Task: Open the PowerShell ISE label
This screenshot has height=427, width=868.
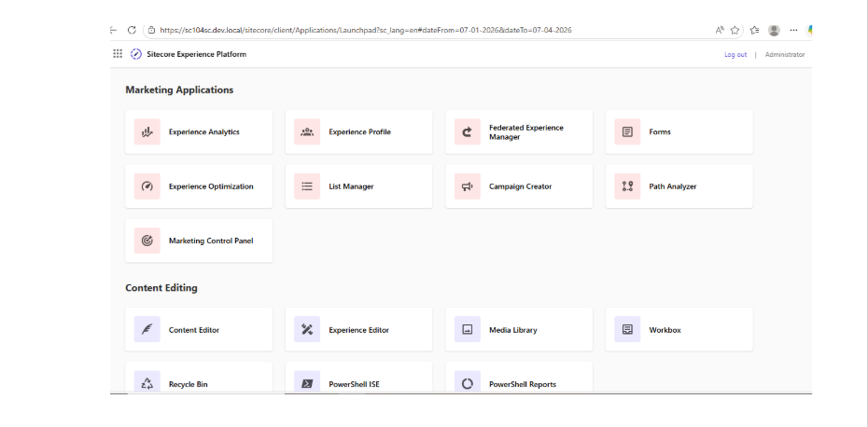Action: 355,384
